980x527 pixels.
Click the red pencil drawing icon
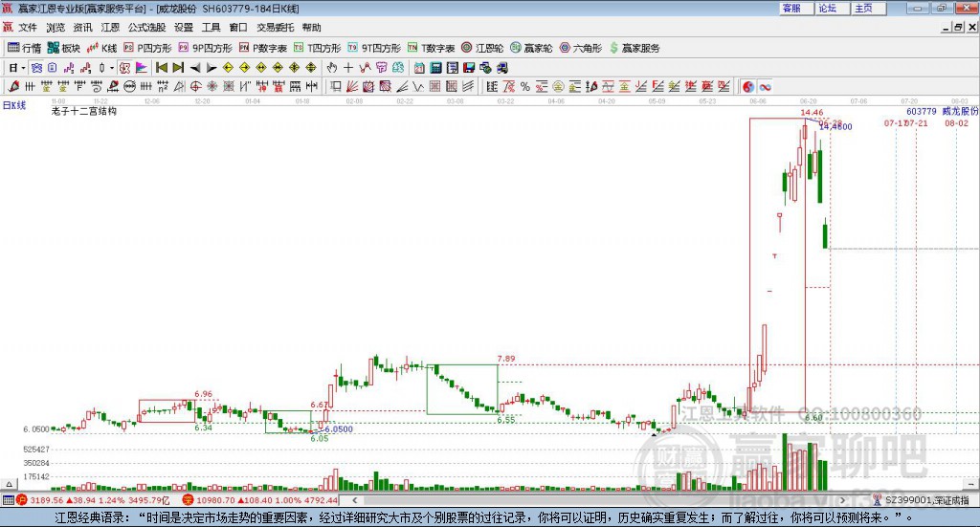coord(13,87)
